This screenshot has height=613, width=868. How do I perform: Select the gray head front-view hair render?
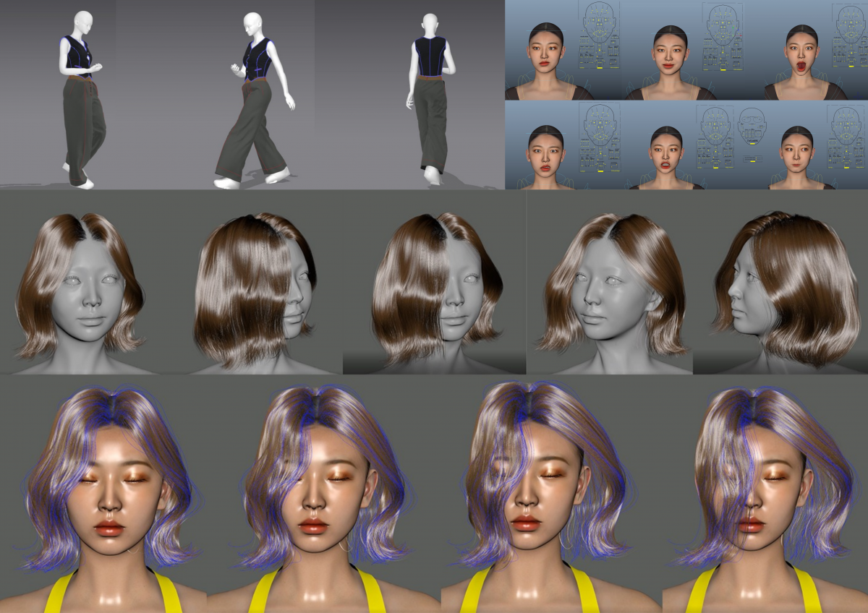(80, 289)
